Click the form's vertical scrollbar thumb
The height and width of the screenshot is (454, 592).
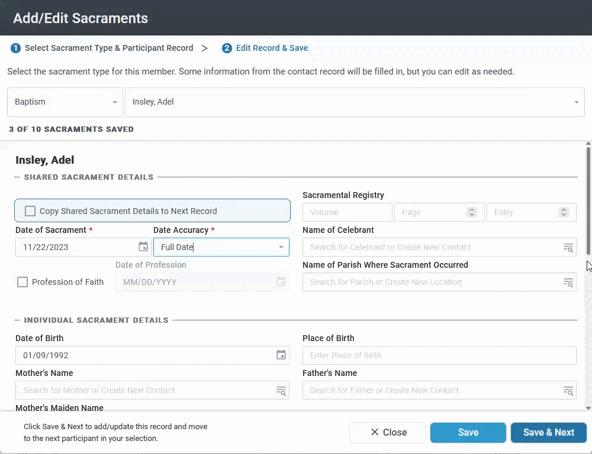[588, 200]
